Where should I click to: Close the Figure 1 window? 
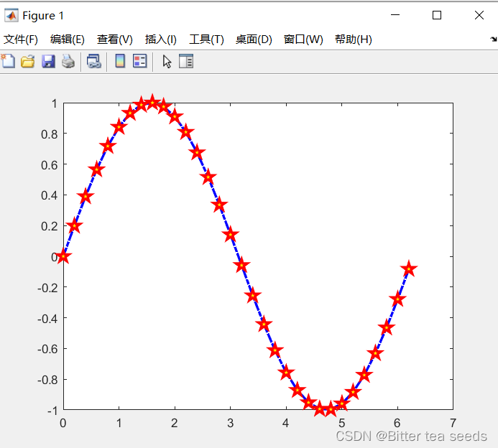pyautogui.click(x=479, y=15)
